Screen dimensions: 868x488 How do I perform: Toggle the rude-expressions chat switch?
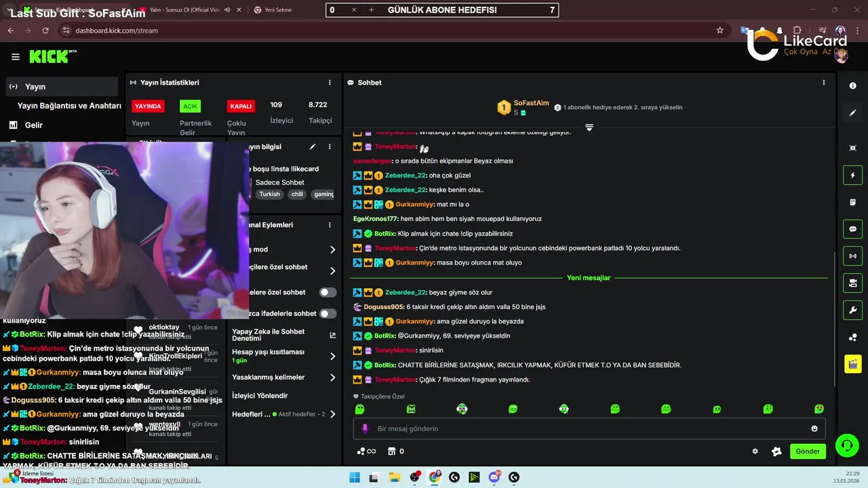coord(328,314)
